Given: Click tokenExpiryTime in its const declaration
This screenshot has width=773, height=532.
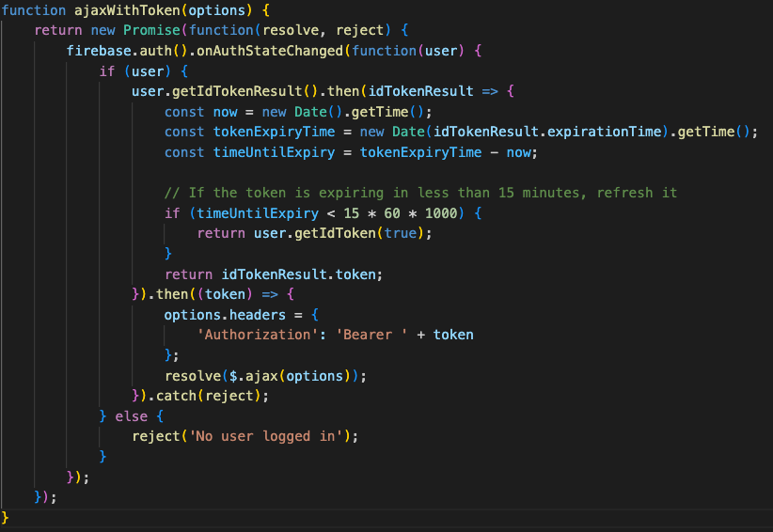Looking at the screenshot, I should point(274,132).
